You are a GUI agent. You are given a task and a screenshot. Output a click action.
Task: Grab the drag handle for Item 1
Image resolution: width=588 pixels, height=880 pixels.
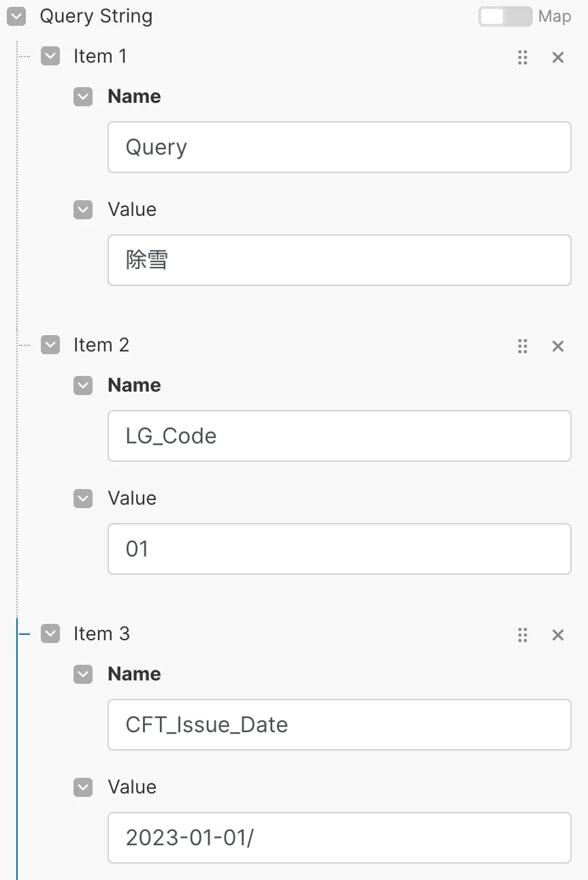(523, 57)
